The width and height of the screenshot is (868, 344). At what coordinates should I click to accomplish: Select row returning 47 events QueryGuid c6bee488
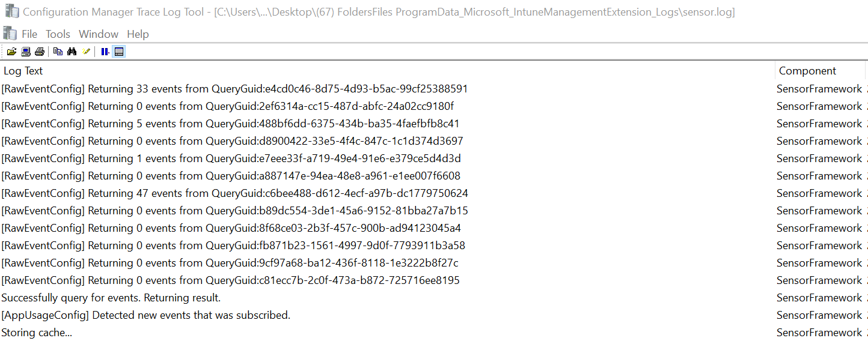(x=434, y=193)
